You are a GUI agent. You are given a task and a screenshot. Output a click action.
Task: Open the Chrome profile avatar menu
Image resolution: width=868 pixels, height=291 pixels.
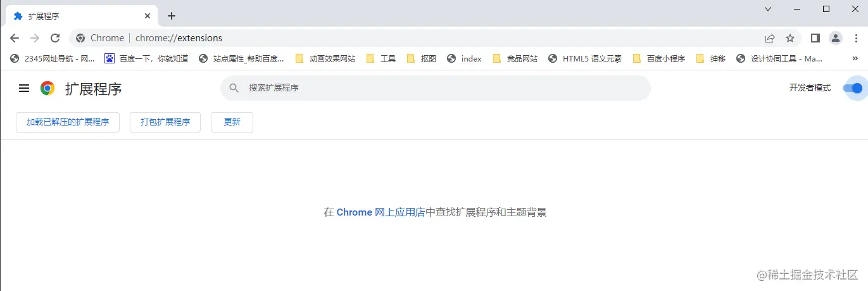pos(836,38)
